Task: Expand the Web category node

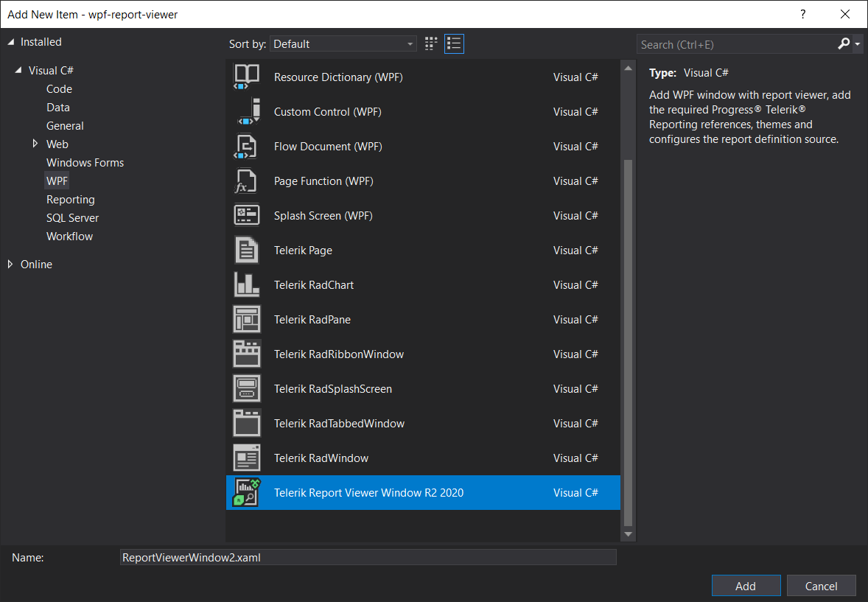Action: tap(35, 144)
